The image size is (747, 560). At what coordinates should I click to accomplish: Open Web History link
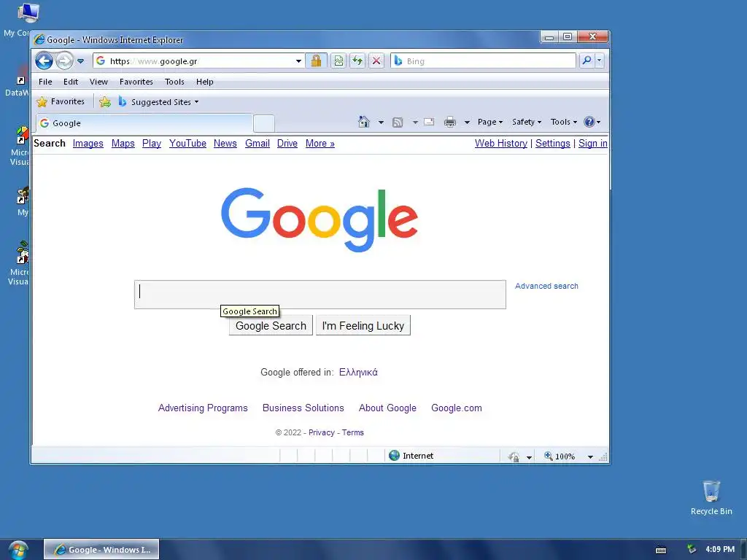pos(501,144)
